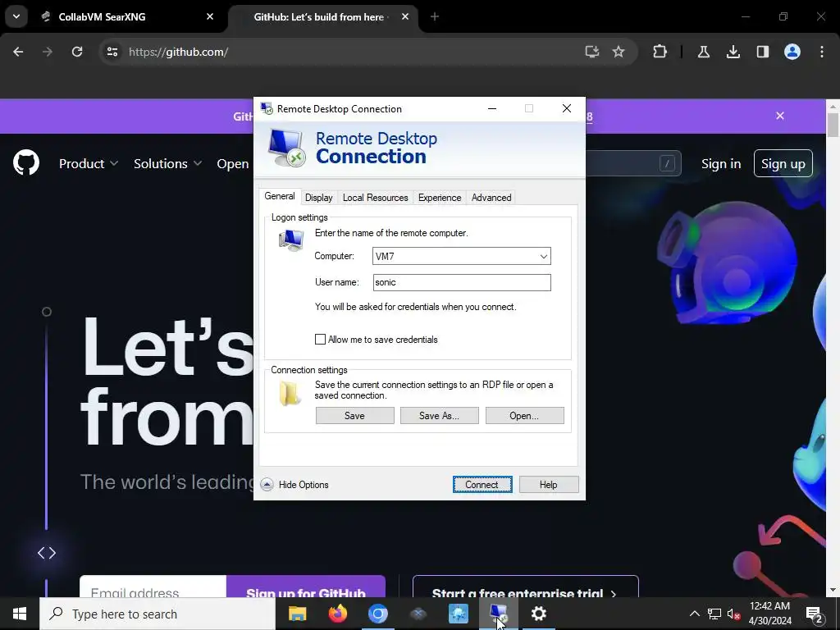Screen dimensions: 840x630
Task: Bookmark this page with the star icon
Action: 619,52
